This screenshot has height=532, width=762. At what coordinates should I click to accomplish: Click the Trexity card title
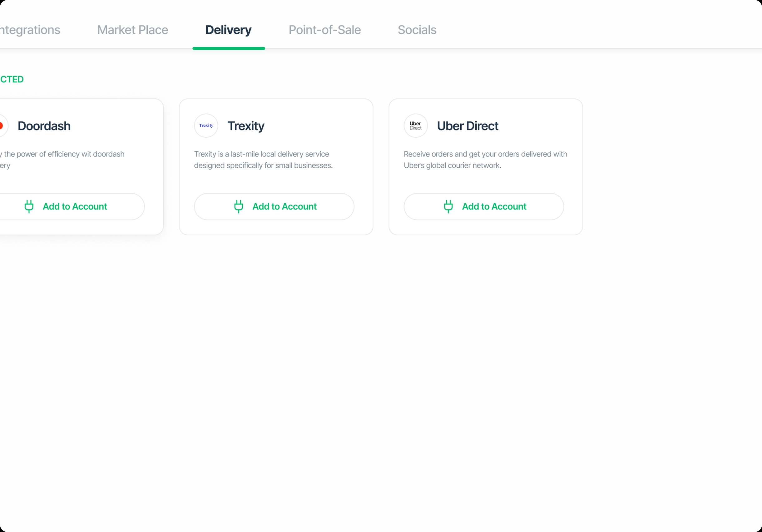(x=246, y=126)
